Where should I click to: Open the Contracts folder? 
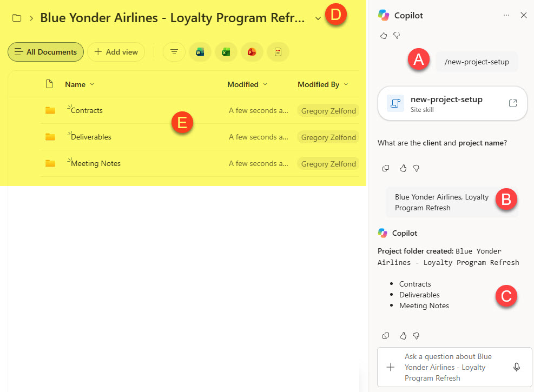(x=87, y=111)
